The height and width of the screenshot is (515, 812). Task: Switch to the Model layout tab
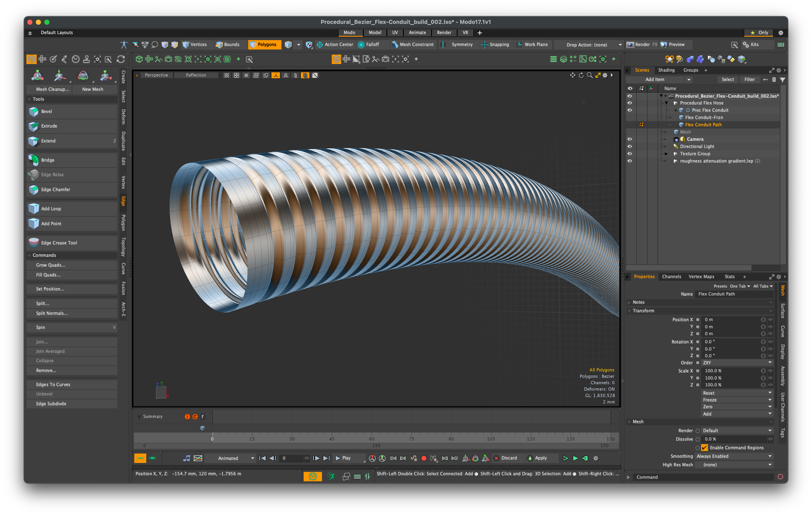(375, 33)
